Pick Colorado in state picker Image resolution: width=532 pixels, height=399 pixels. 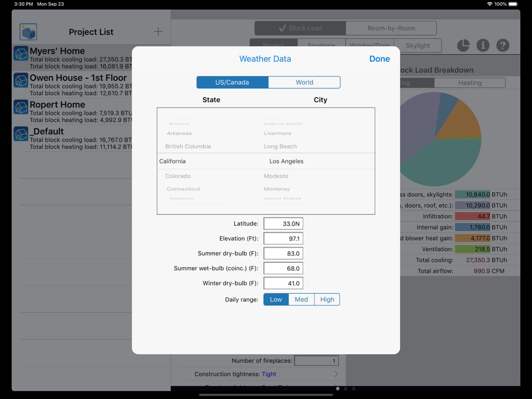178,176
